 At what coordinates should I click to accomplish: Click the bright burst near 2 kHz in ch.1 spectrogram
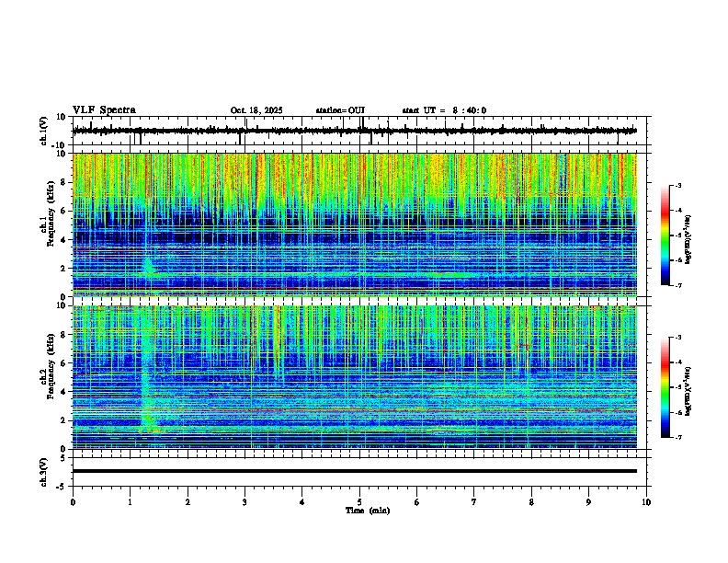coord(149,267)
